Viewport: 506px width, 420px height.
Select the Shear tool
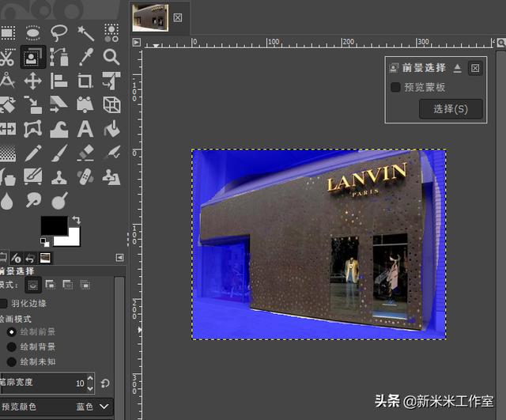59,104
